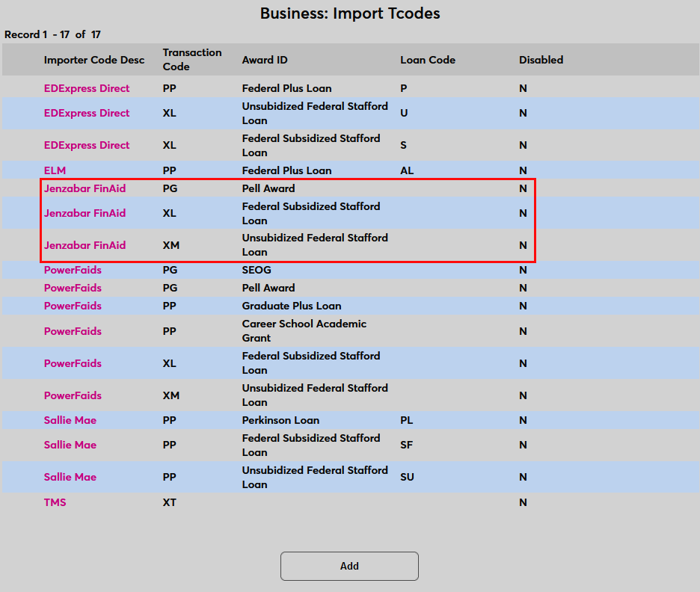Open Sallie Mae link with Loan Code SF
Viewport: 700px width, 592px height.
click(70, 445)
